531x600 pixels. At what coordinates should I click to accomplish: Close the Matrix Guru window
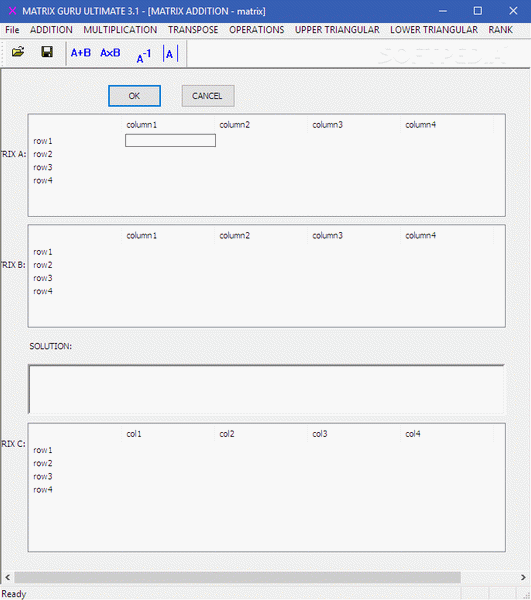click(x=513, y=11)
